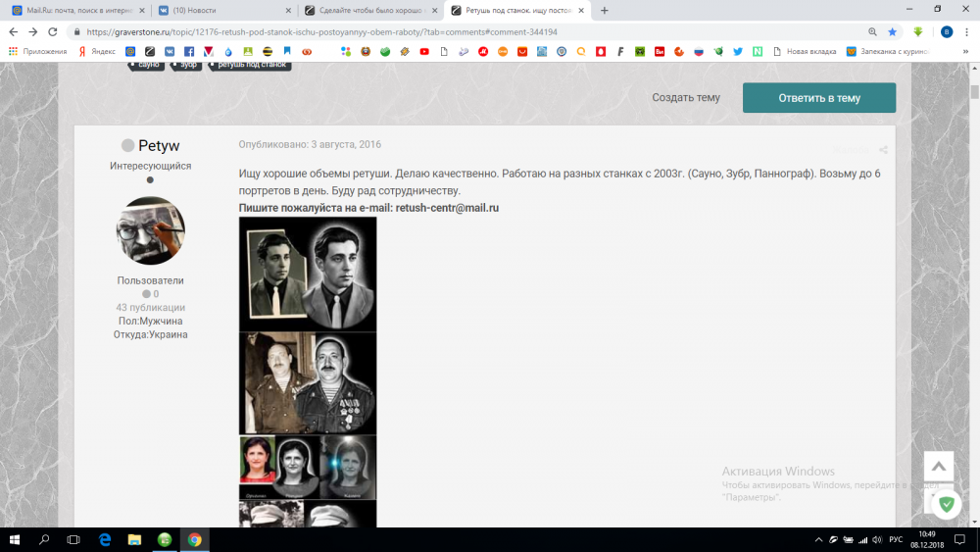Reload the page with the refresh icon
This screenshot has width=980, height=552.
click(x=53, y=31)
